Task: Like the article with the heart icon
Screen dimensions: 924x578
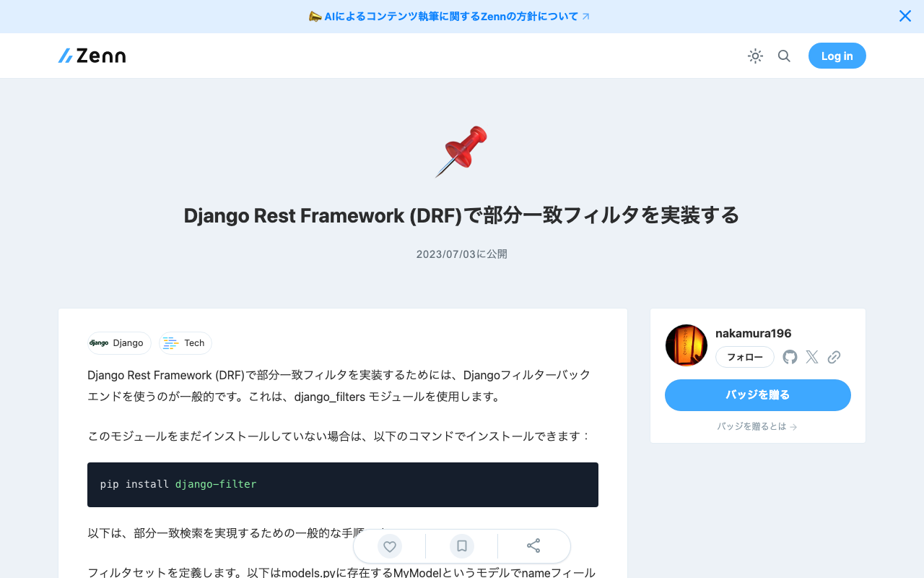Action: [389, 546]
